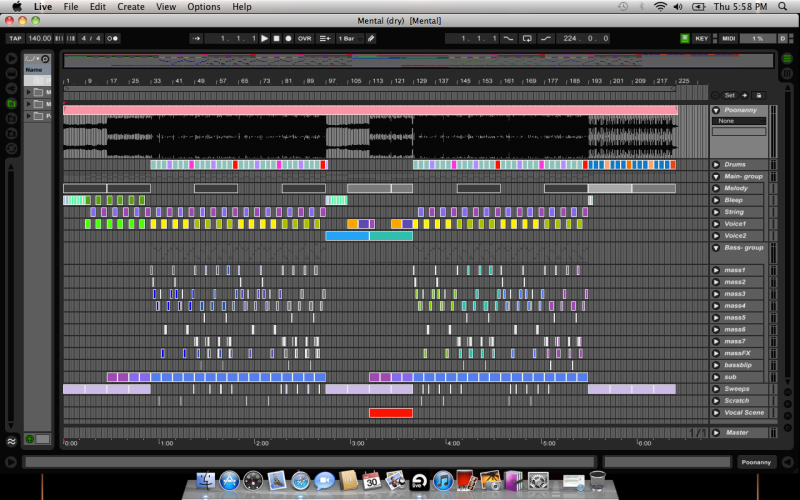Open the Hot-Swap browser icon
This screenshot has height=500, width=800.
tap(11, 148)
